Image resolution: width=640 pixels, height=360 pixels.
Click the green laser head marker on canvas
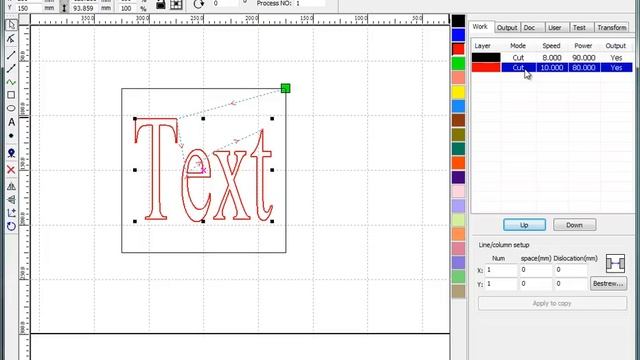[x=285, y=88]
